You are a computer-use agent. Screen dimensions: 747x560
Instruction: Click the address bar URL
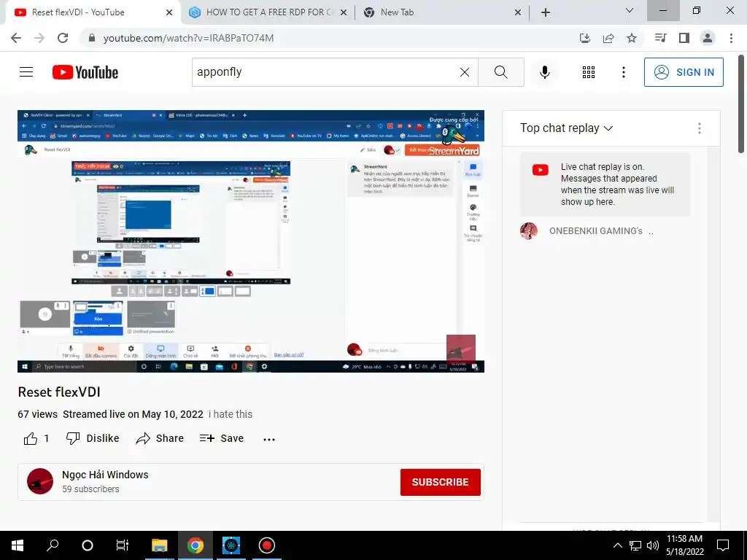188,38
